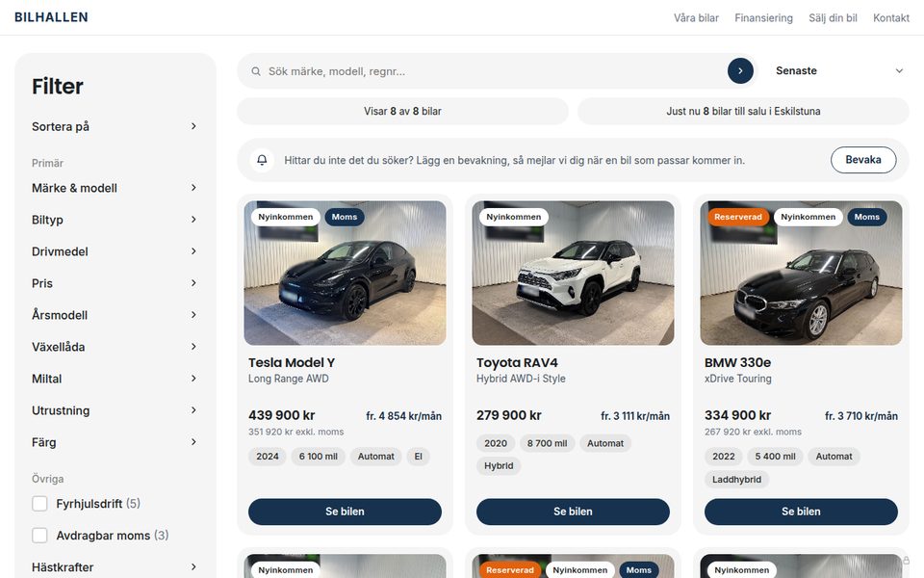Click fr. 4 854 kr/mån financing text
The width and height of the screenshot is (924, 578).
click(403, 416)
